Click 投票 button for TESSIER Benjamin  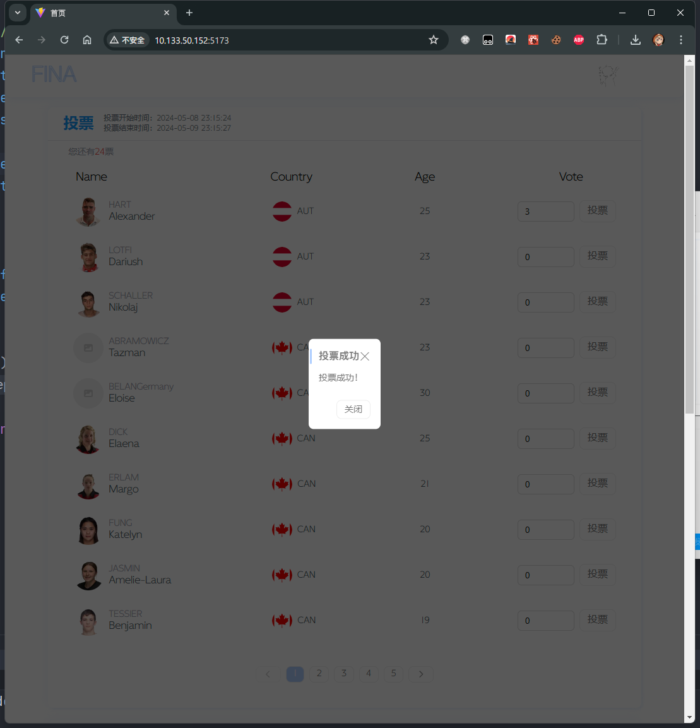point(597,620)
